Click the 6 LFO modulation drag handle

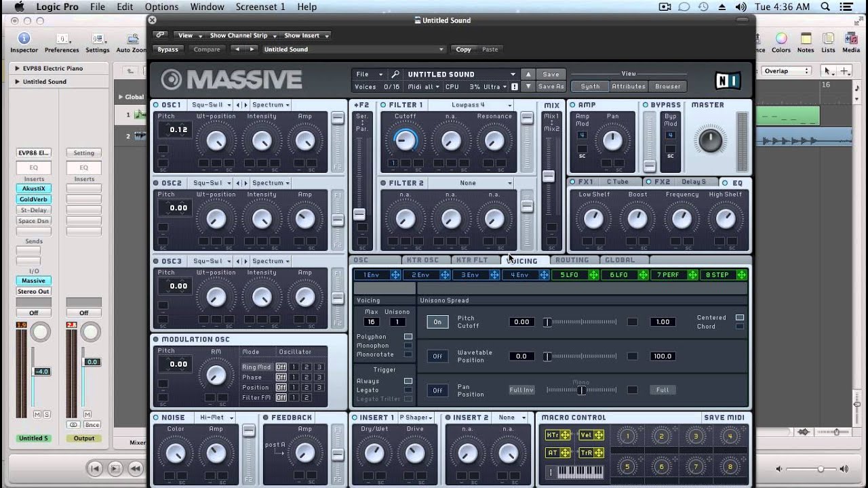[643, 274]
